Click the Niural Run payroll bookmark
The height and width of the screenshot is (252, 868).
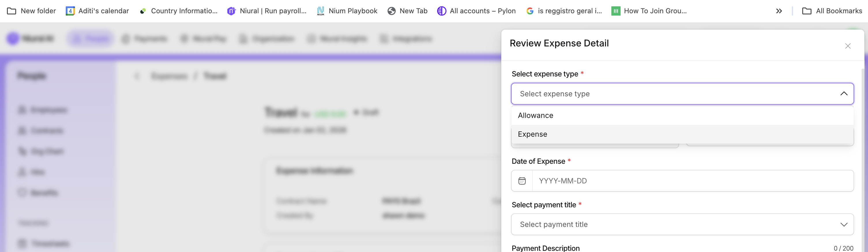point(267,11)
